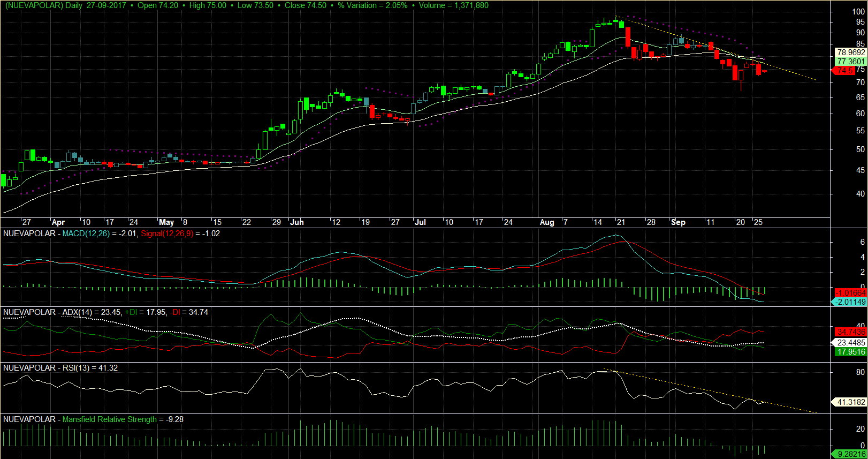This screenshot has width=868, height=459.
Task: Click 20 on the Mansfield axis
Action: (x=861, y=429)
